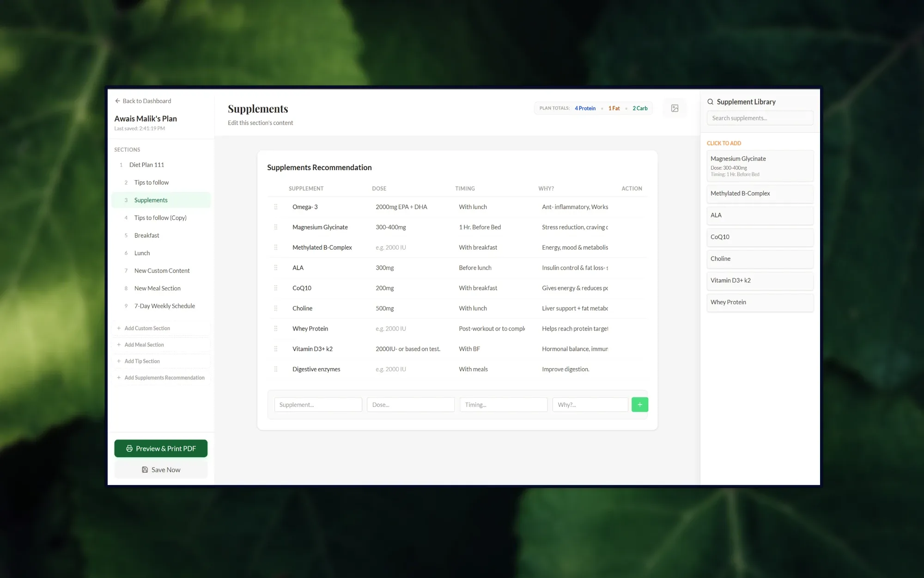924x578 pixels.
Task: Click the drag handle for Magnesium Glycinate row
Action: pyautogui.click(x=276, y=227)
